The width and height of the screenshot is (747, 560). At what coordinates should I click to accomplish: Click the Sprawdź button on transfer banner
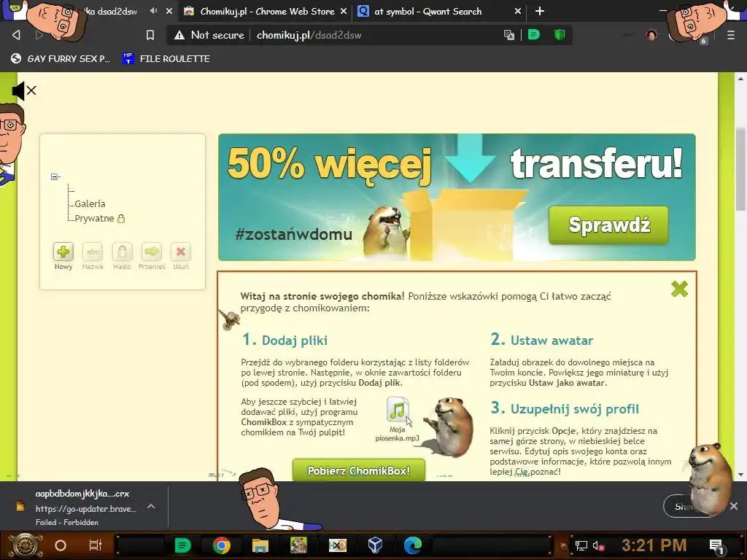[608, 225]
